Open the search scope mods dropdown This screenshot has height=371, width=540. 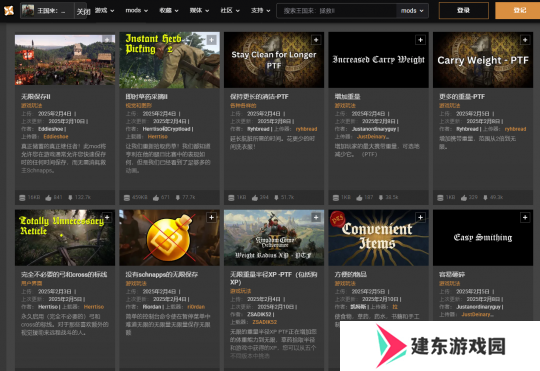point(412,11)
